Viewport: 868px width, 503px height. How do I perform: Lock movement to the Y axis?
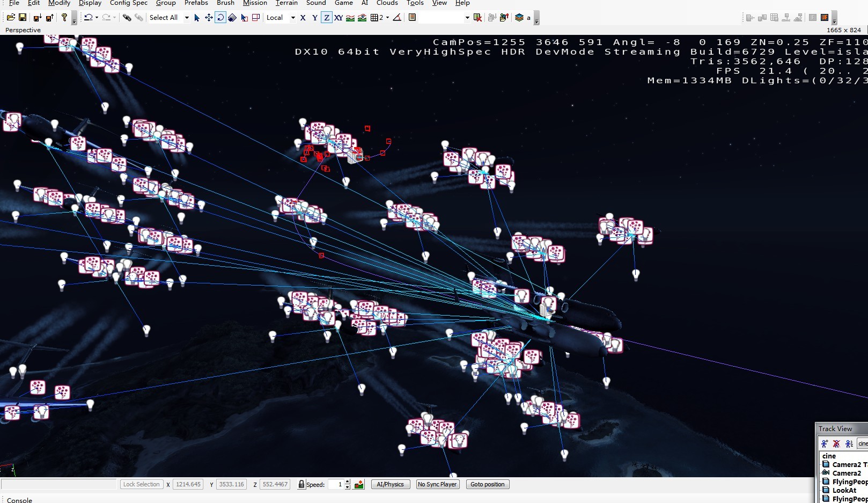315,18
